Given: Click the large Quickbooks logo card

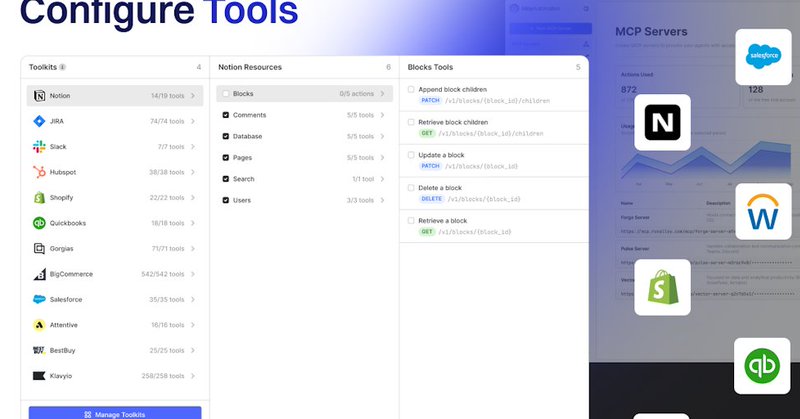Looking at the screenshot, I should [762, 366].
